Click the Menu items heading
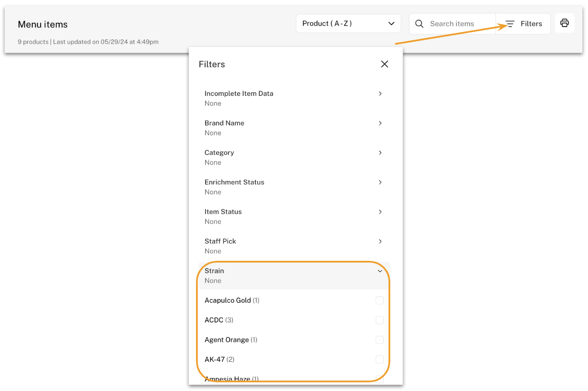This screenshot has width=588, height=391. tap(43, 24)
